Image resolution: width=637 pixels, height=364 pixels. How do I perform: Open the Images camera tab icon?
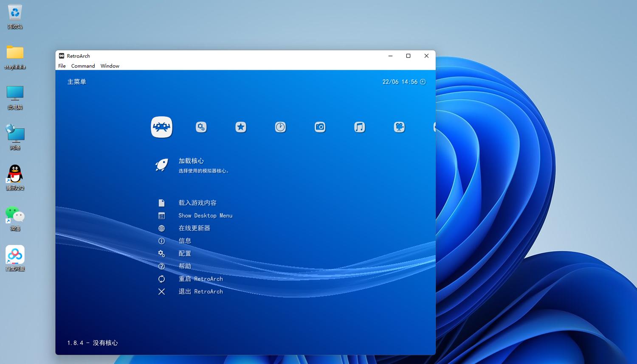point(320,127)
